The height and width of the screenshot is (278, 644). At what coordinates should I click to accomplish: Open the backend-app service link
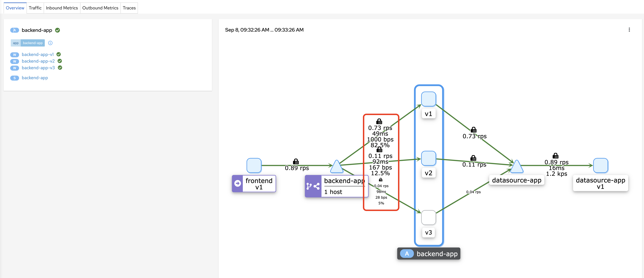pos(35,78)
